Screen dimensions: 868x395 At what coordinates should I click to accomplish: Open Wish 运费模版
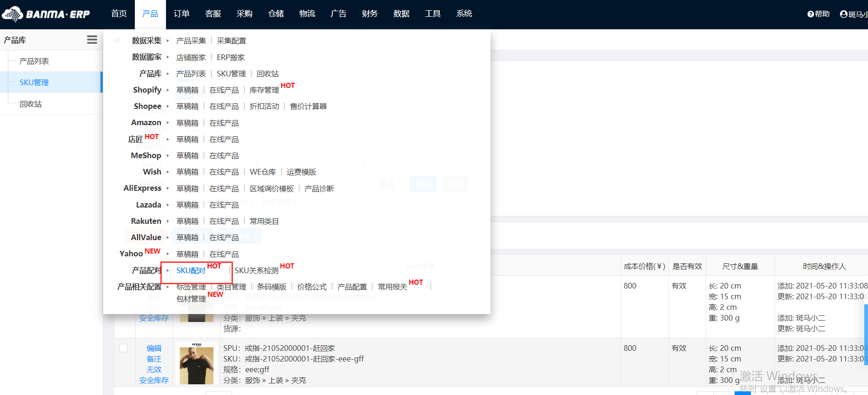pos(301,172)
